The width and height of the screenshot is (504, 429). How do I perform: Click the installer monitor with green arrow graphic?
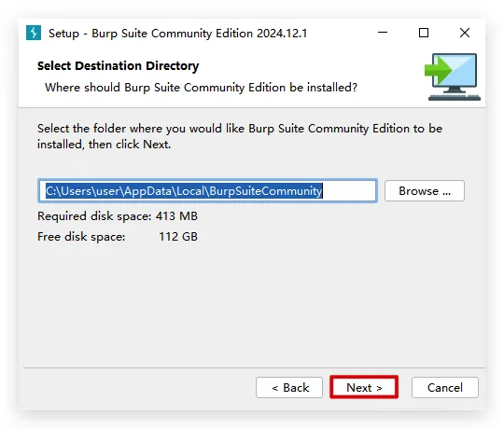click(x=453, y=76)
